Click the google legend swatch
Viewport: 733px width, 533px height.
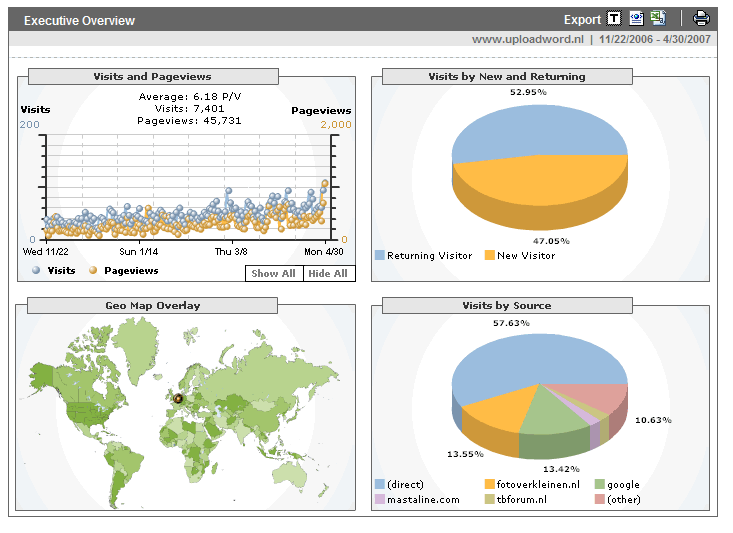[600, 484]
